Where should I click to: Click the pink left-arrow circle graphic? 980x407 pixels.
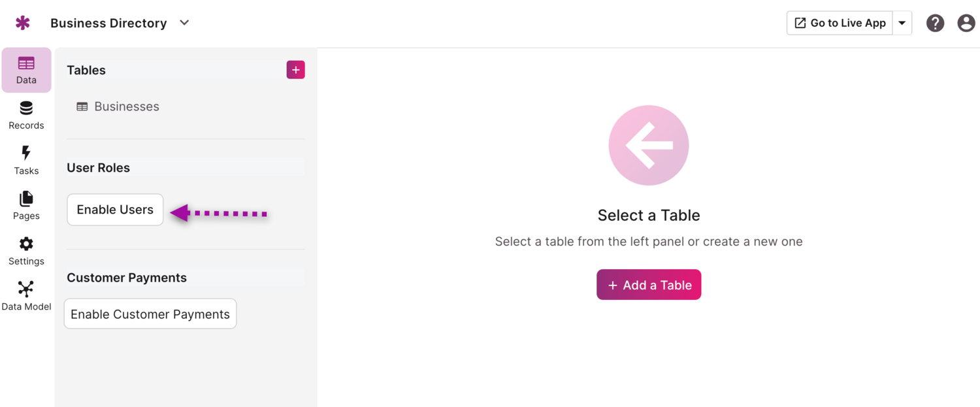[x=648, y=145]
